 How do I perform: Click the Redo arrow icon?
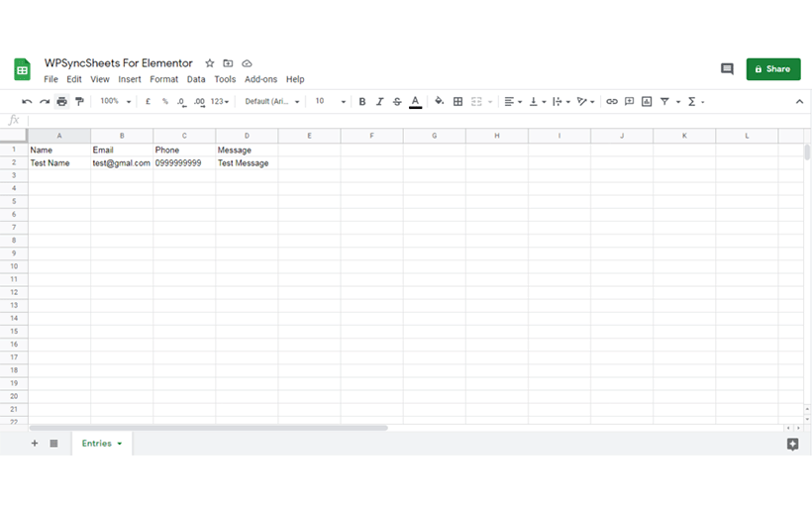[45, 102]
